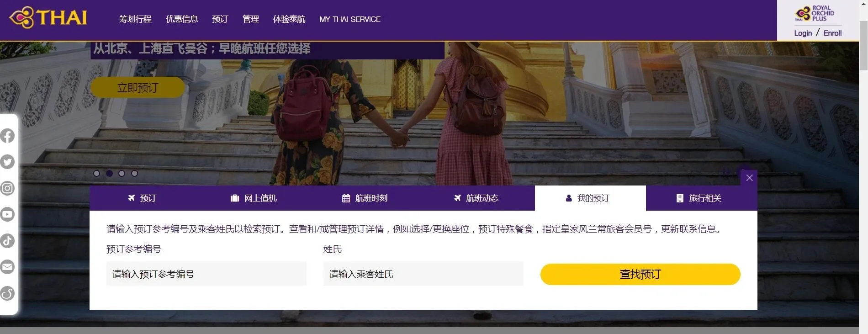Expand the 体验泰航 navigation menu
Image resolution: width=868 pixels, height=334 pixels.
point(289,19)
